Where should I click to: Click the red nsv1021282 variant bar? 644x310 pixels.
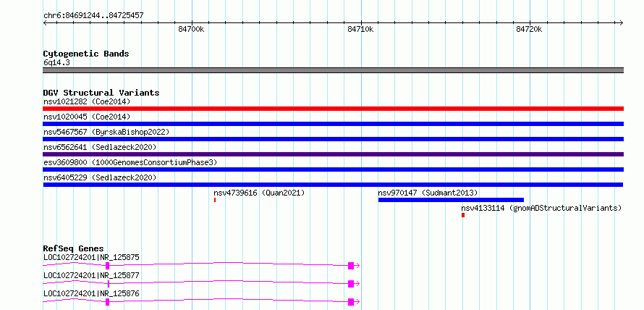point(333,109)
